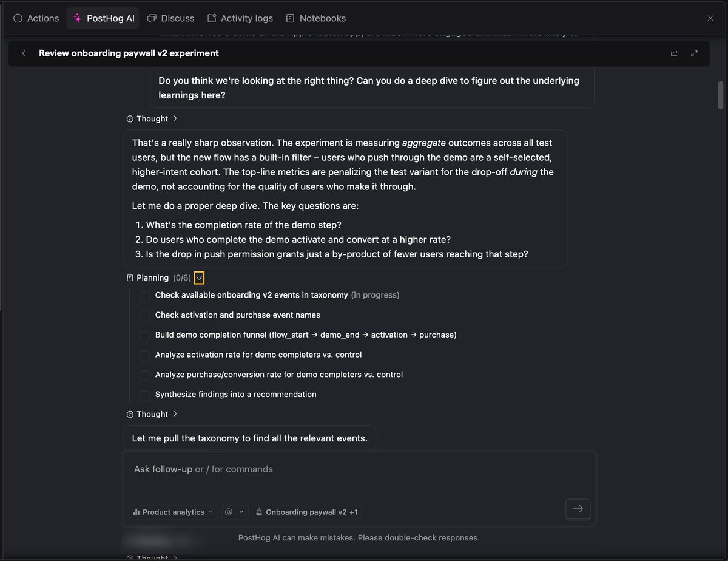Click the send arrow button
Viewport: 728px width, 561px height.
click(x=578, y=509)
